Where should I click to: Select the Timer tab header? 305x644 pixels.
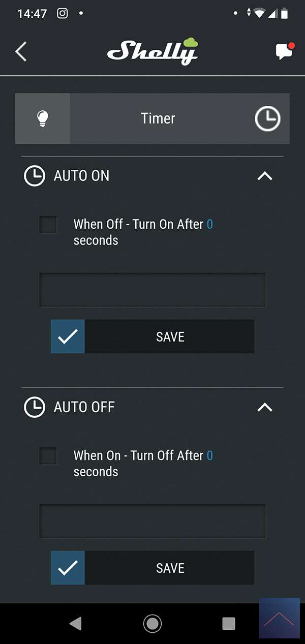tap(158, 118)
